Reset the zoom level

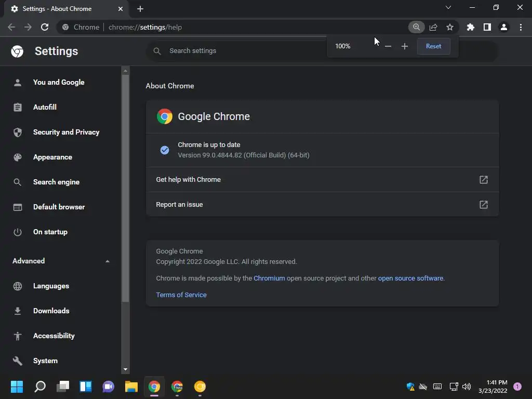tap(434, 46)
